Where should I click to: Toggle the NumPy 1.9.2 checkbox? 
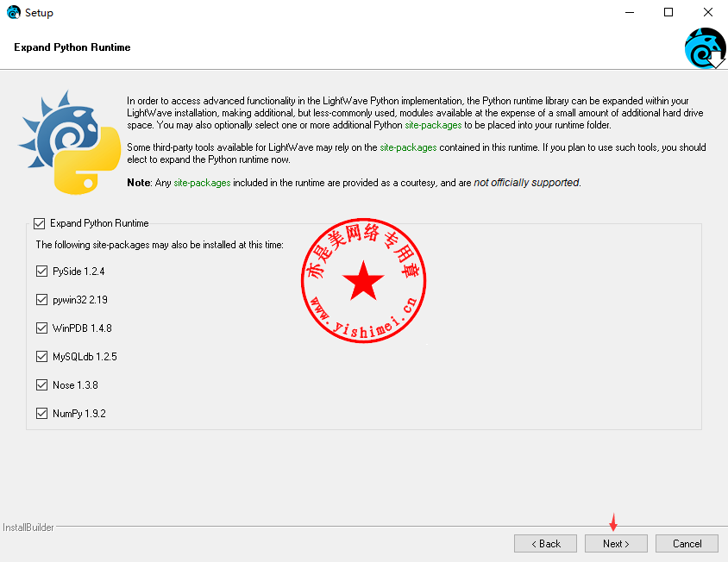pyautogui.click(x=41, y=413)
